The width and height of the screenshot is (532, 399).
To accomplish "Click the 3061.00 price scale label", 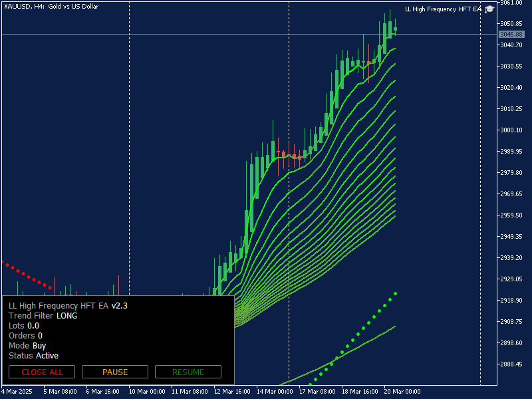I will coord(511,3).
